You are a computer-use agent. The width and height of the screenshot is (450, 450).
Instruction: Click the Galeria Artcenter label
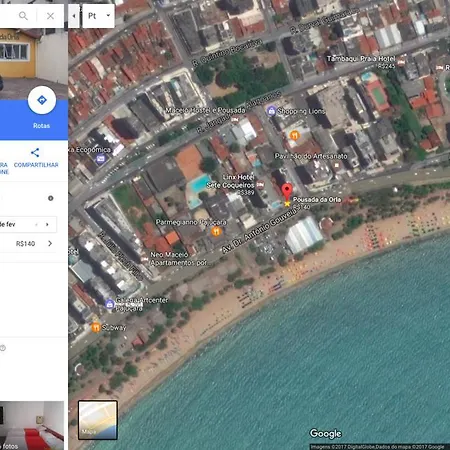tap(142, 304)
